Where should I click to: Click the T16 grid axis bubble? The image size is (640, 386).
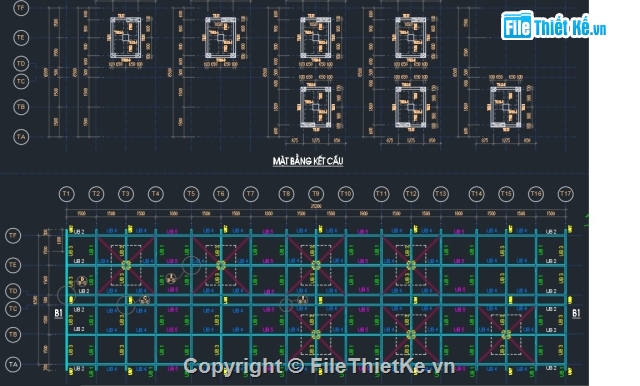(536, 194)
